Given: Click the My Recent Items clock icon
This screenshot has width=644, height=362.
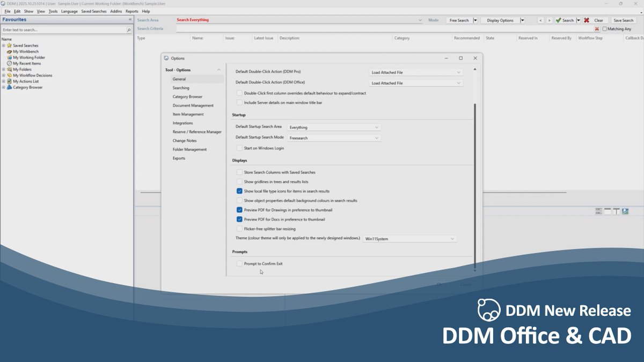Looking at the screenshot, I should point(9,63).
